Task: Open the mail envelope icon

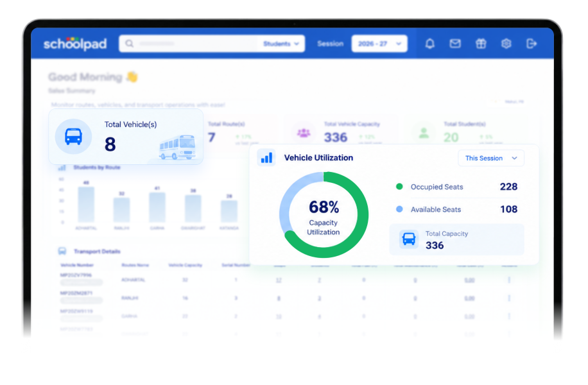Action: (x=455, y=44)
